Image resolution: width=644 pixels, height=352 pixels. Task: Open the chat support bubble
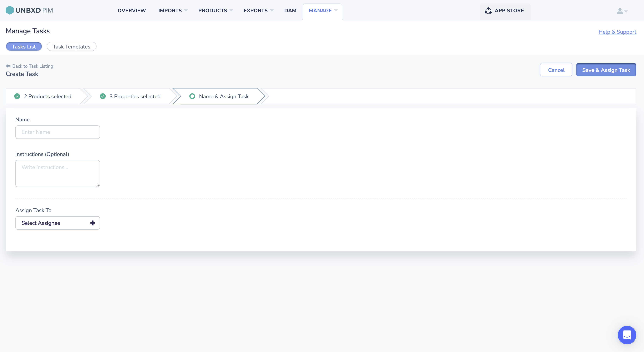[x=627, y=335]
